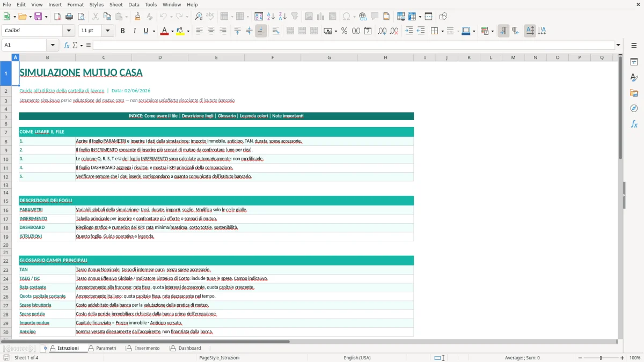The height and width of the screenshot is (362, 644).
Task: Insert a chart
Action: pyautogui.click(x=321, y=17)
